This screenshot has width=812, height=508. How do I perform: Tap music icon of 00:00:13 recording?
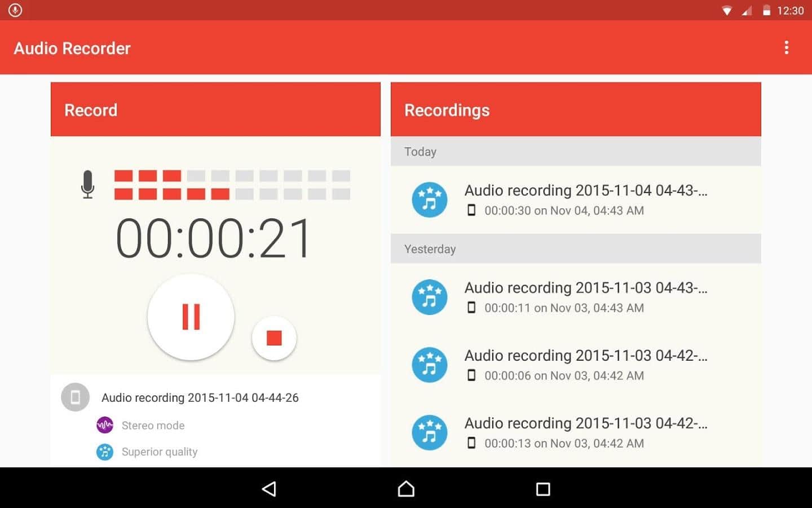click(x=430, y=433)
